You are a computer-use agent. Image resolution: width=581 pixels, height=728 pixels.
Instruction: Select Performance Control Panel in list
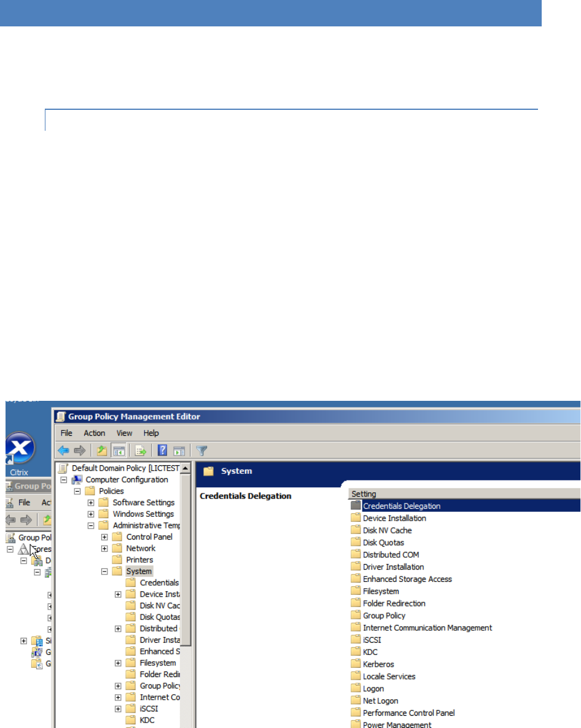tap(408, 713)
